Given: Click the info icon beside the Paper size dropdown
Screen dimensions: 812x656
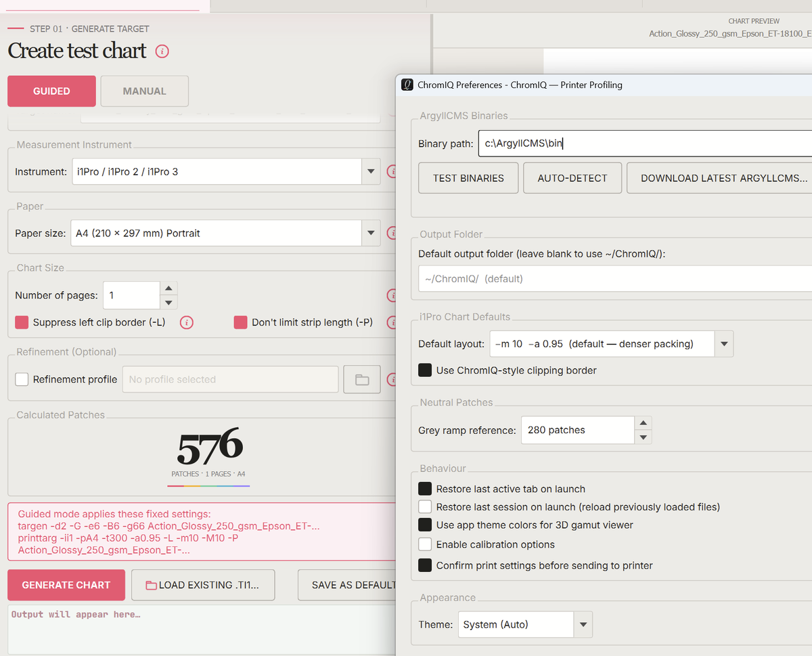Looking at the screenshot, I should click(392, 233).
